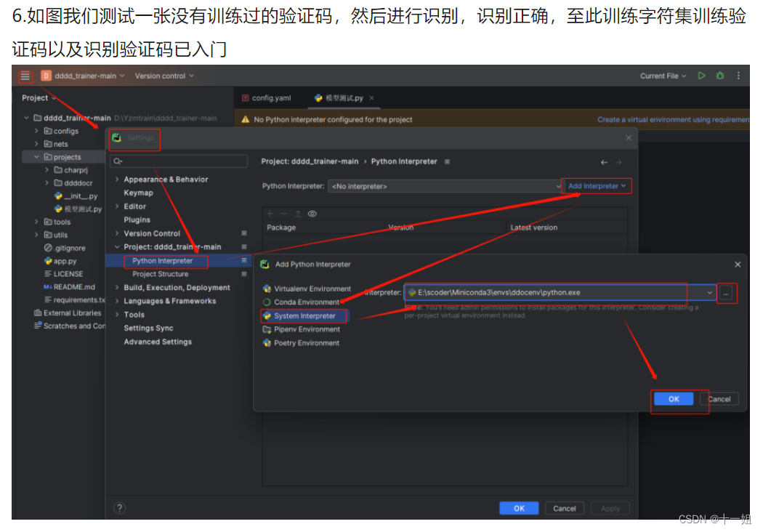Open Advanced Settings

(158, 342)
